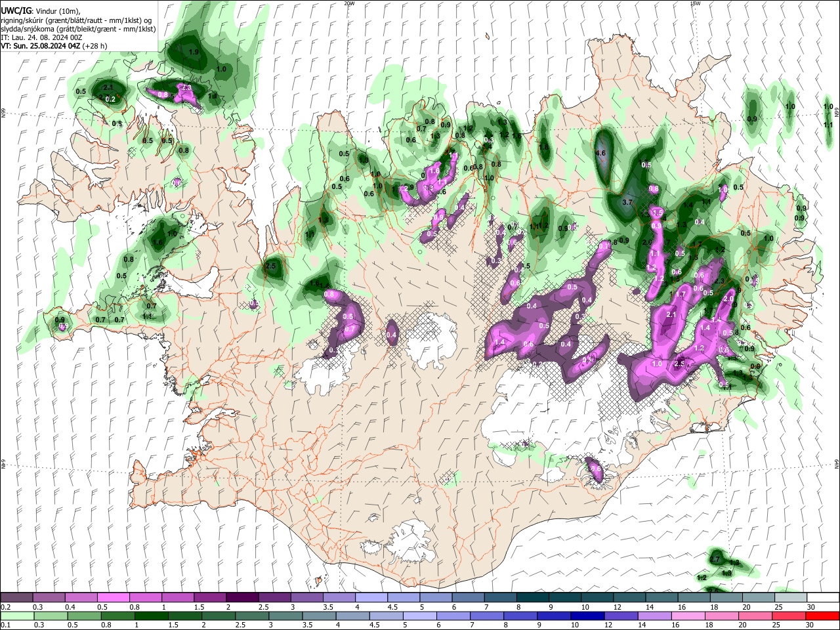Click the '(+28 h)' forecast offset text

pyautogui.click(x=95, y=46)
